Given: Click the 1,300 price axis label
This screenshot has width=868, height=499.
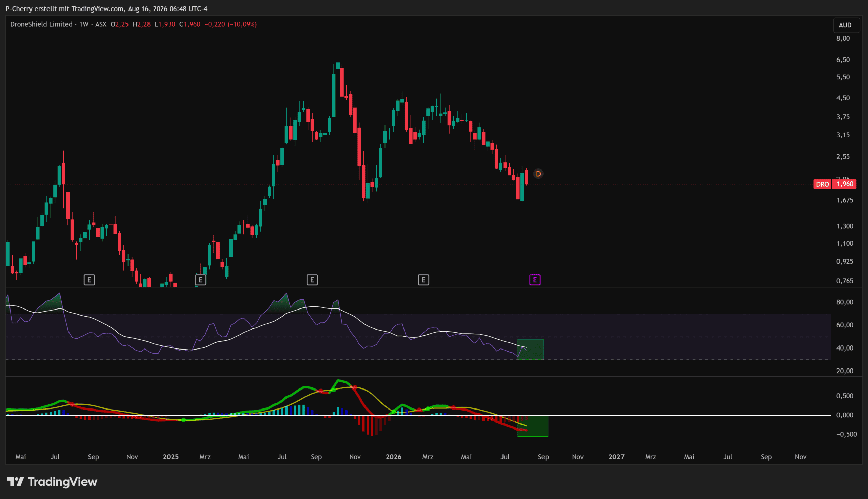Looking at the screenshot, I should (x=845, y=226).
